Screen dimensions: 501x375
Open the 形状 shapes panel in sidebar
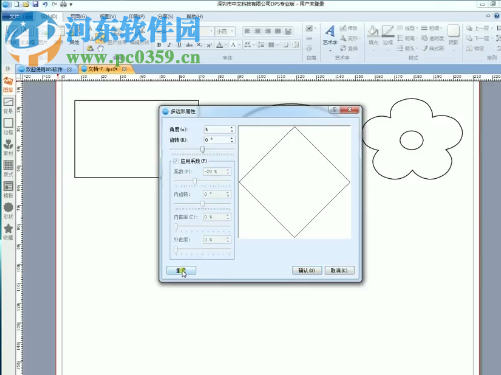coord(8,210)
